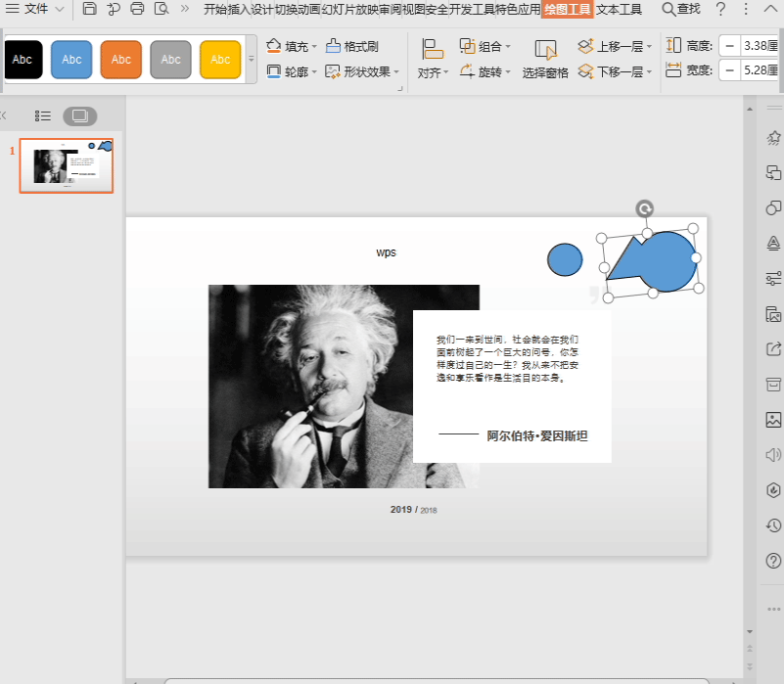The width and height of the screenshot is (784, 684).
Task: Collapse the ribbon with the up chevron
Action: [x=770, y=9]
